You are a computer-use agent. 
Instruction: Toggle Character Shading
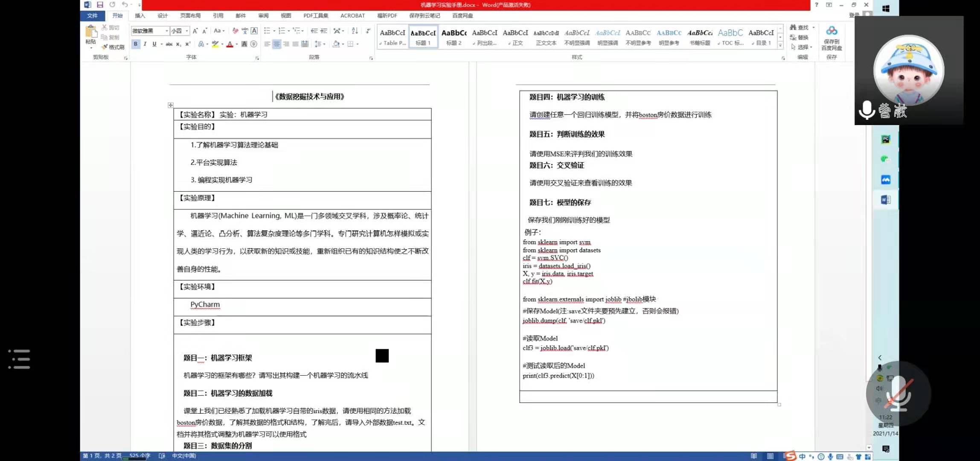[244, 44]
